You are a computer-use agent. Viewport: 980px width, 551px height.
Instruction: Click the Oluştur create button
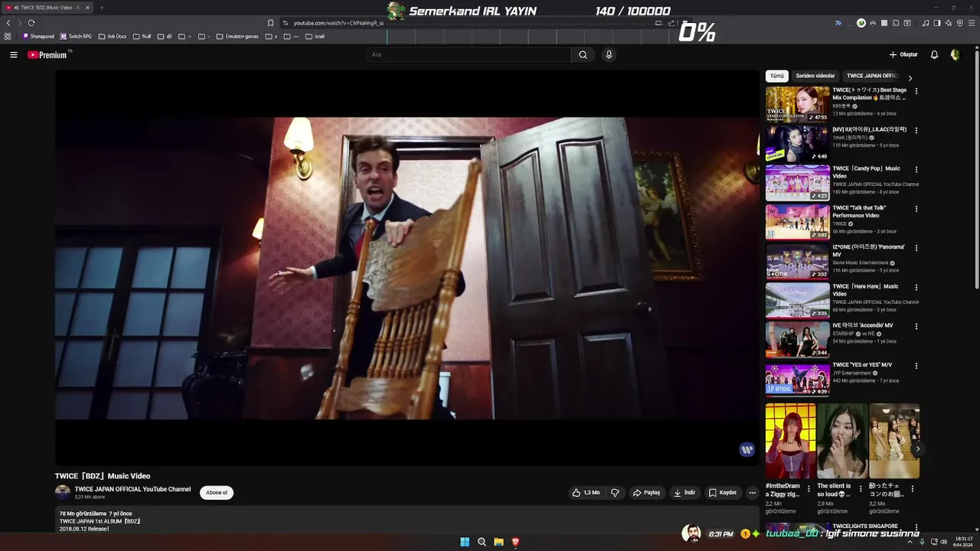tap(903, 54)
